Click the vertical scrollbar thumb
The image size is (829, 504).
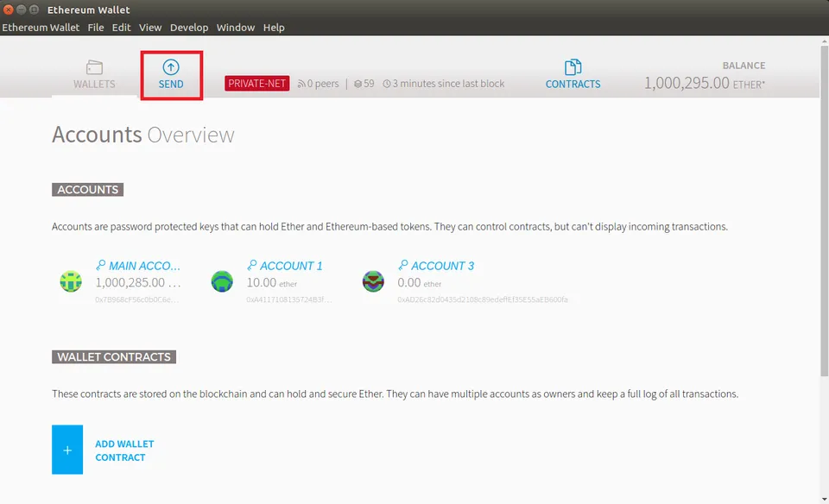[824, 211]
